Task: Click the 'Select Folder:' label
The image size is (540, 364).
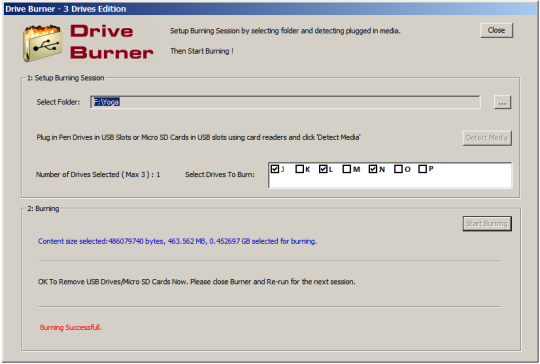Action: 58,102
